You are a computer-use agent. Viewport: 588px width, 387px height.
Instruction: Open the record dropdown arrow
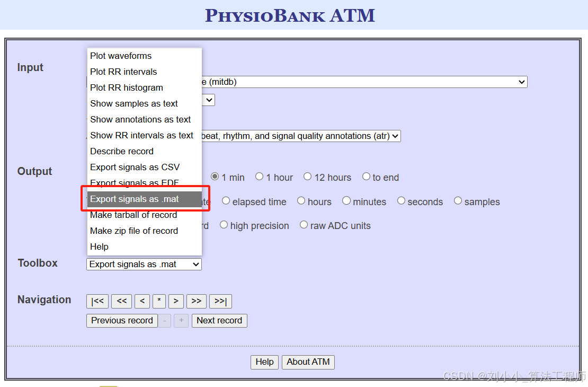pos(209,100)
